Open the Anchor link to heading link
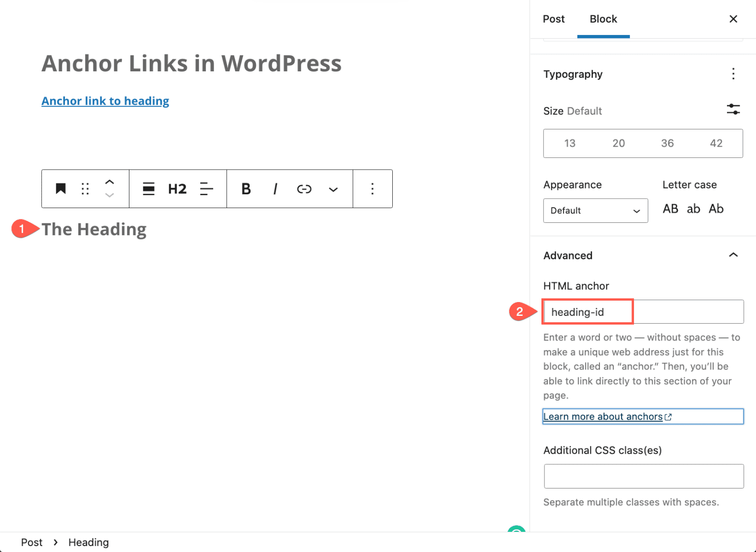Screen dimensions: 756x552 (x=105, y=101)
